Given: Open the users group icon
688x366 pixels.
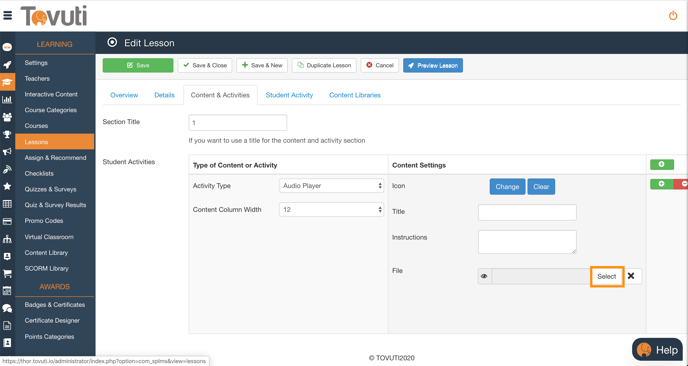Looking at the screenshot, I should click(x=7, y=117).
